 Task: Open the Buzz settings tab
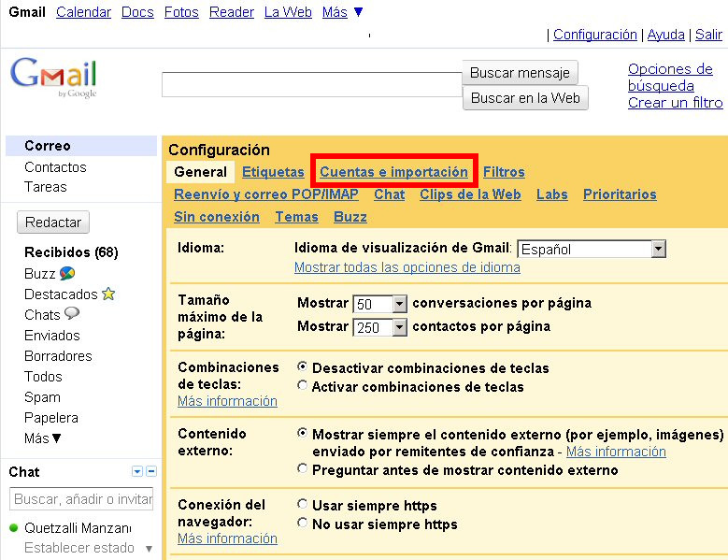coord(350,217)
